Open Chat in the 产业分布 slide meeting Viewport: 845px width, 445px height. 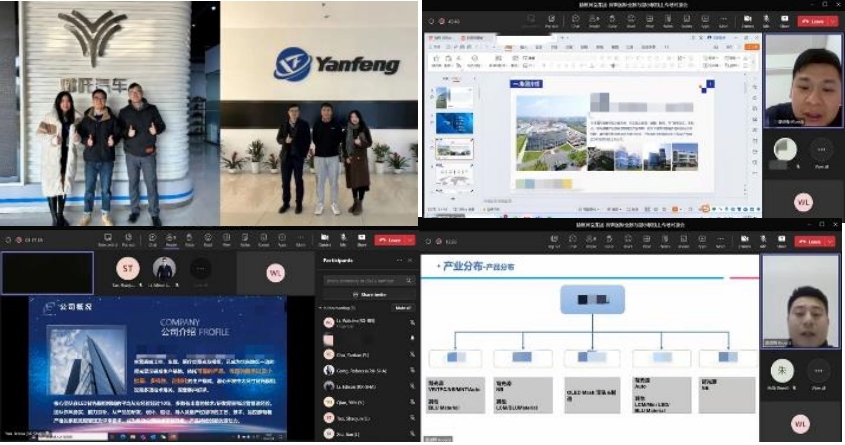coord(572,241)
